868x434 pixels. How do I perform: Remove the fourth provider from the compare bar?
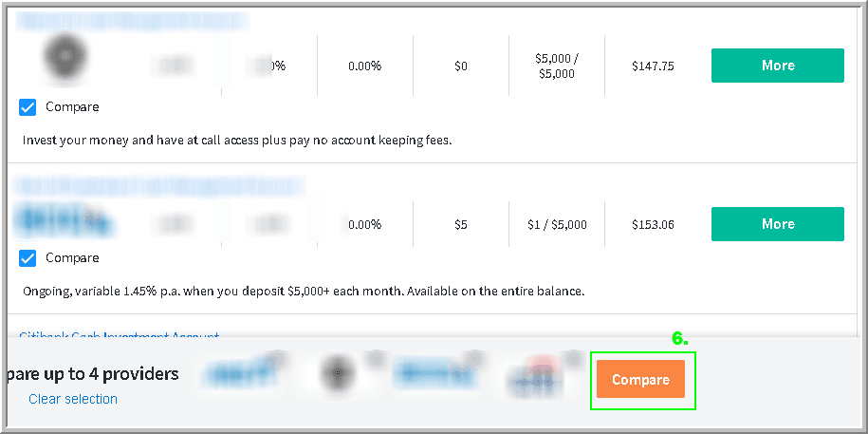573,359
